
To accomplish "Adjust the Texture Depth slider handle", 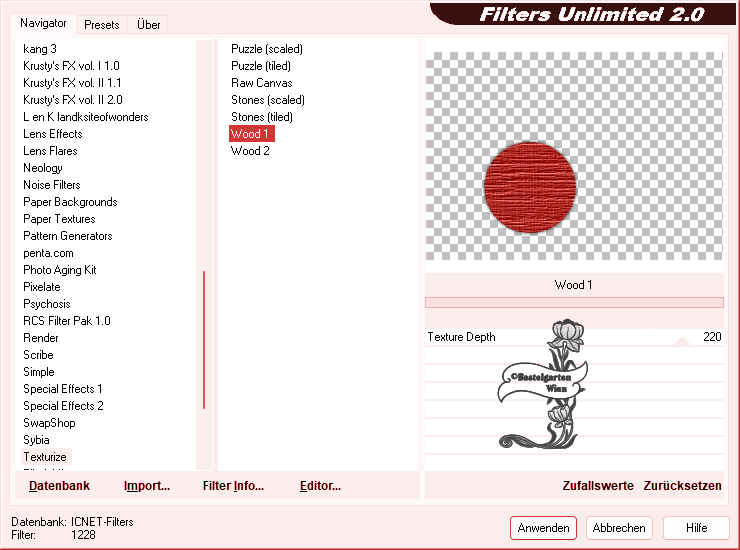I will (681, 341).
